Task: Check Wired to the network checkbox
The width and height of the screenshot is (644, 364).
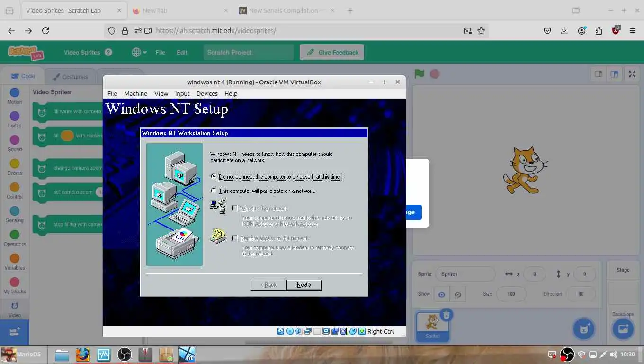Action: click(234, 208)
